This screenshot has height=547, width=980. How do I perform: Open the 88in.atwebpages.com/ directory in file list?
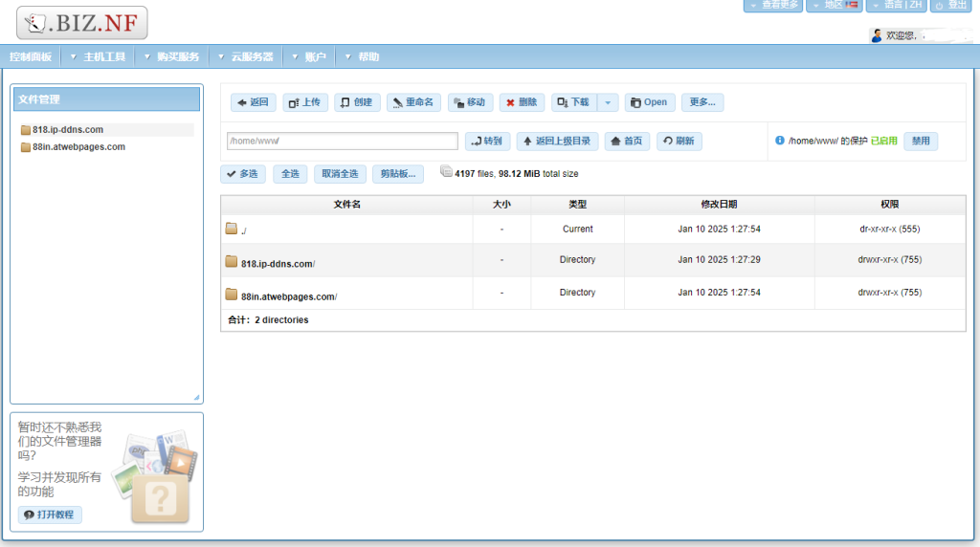click(x=288, y=296)
